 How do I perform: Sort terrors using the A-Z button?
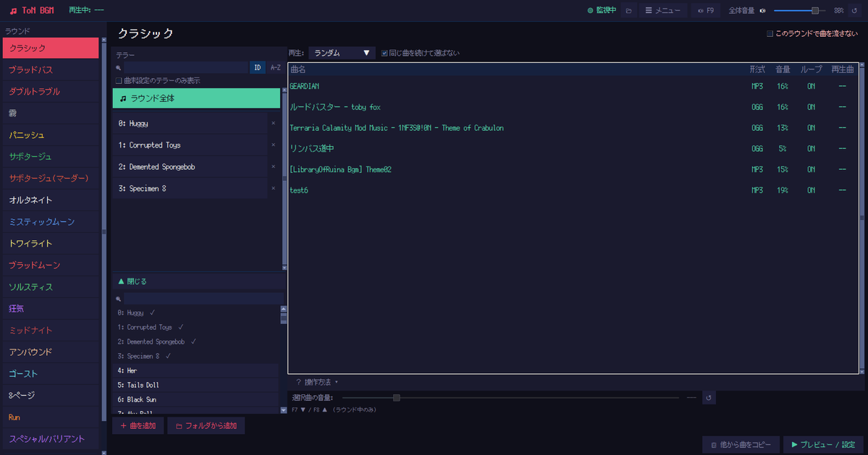[x=275, y=67]
